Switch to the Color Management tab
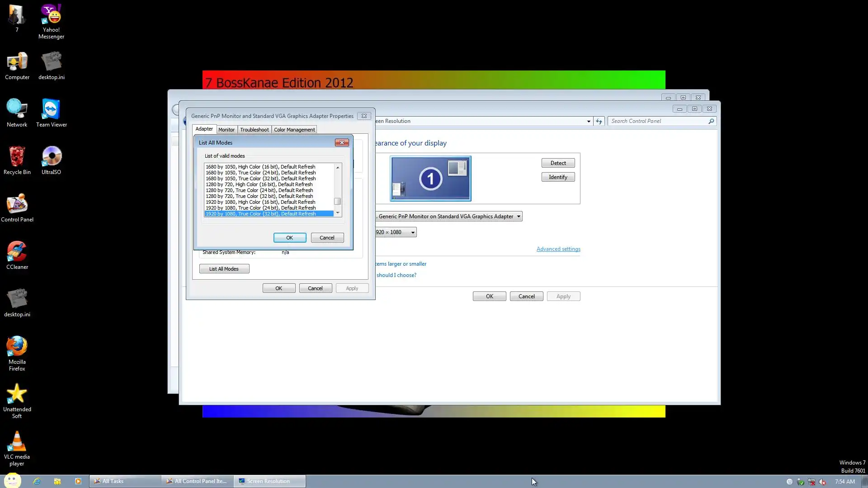 tap(294, 130)
